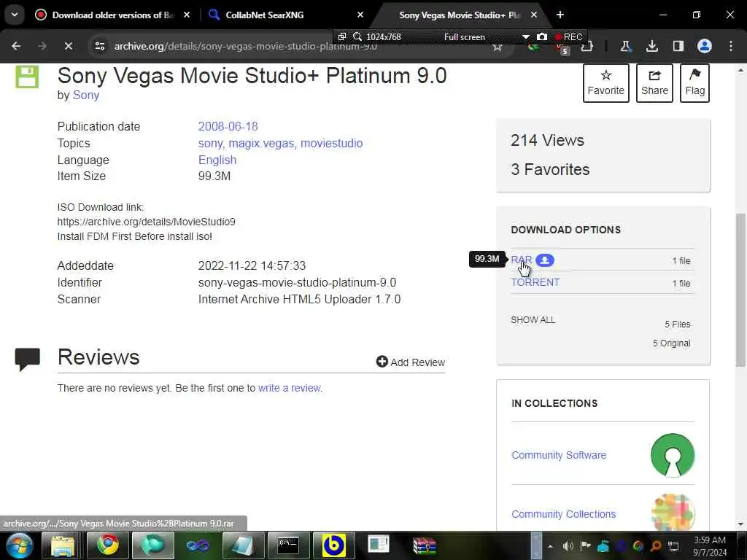Open the blue infinity taskbar icon

(x=198, y=545)
